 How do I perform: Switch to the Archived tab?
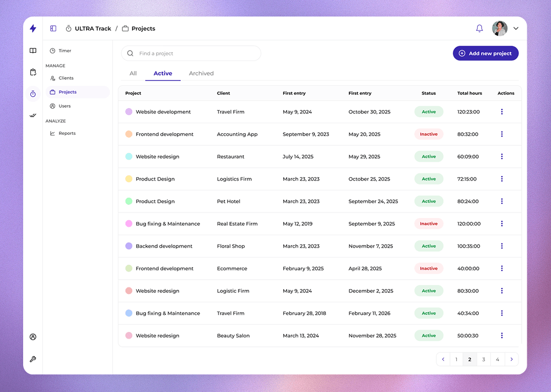(x=201, y=73)
